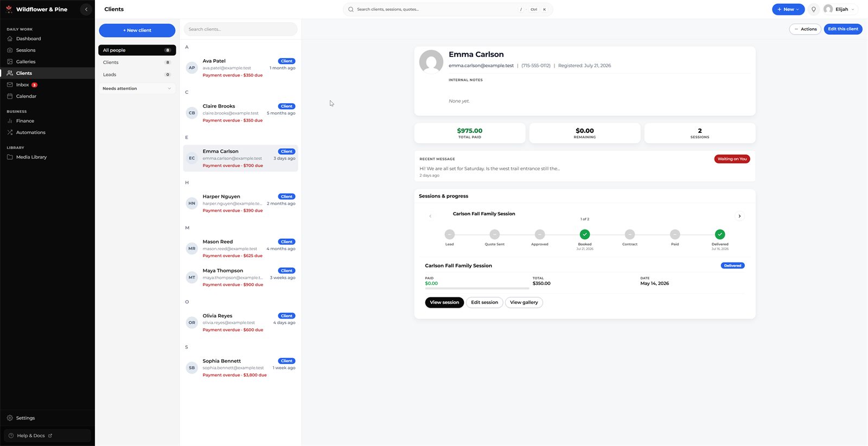Click the global search bar
Viewport: 868px width, 446px height.
pos(448,9)
